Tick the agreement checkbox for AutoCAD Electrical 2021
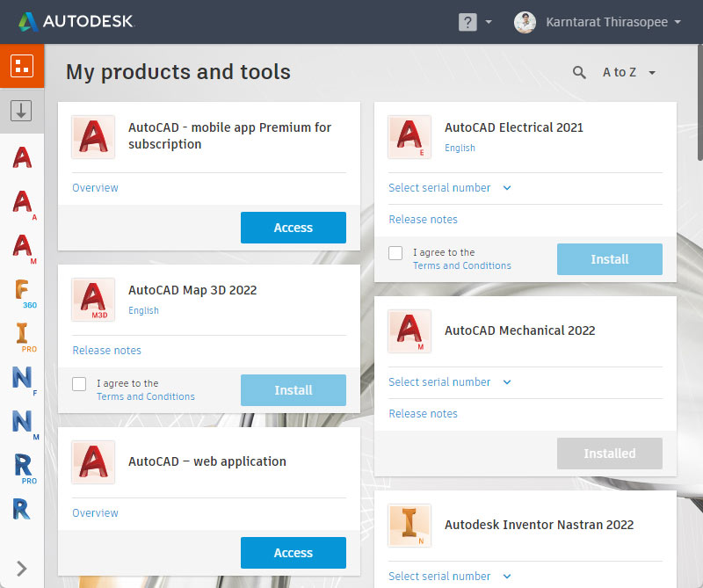Image resolution: width=703 pixels, height=588 pixels. click(396, 253)
